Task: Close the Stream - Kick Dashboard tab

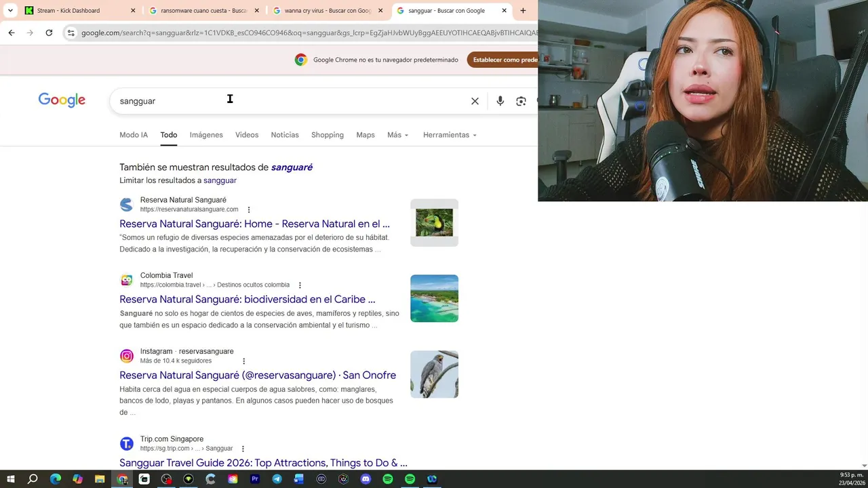Action: tap(133, 11)
